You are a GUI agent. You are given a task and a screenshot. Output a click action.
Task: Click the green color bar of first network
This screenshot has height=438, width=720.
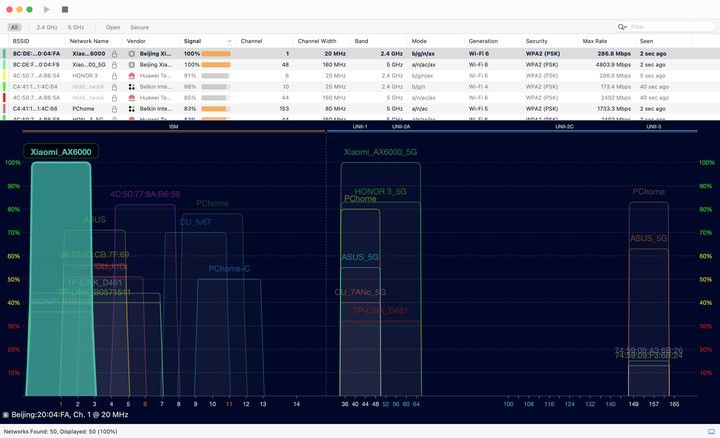[x=5, y=53]
